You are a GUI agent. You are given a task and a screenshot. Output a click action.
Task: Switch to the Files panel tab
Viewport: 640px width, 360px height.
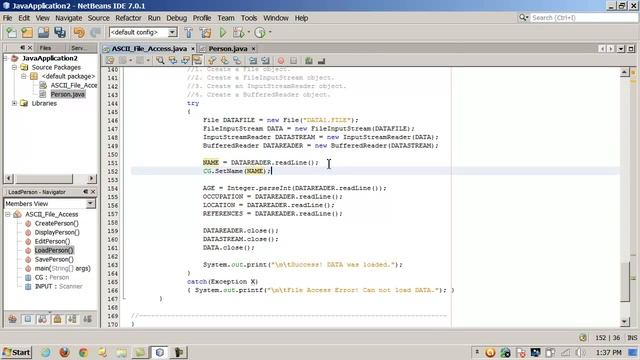pyautogui.click(x=45, y=48)
